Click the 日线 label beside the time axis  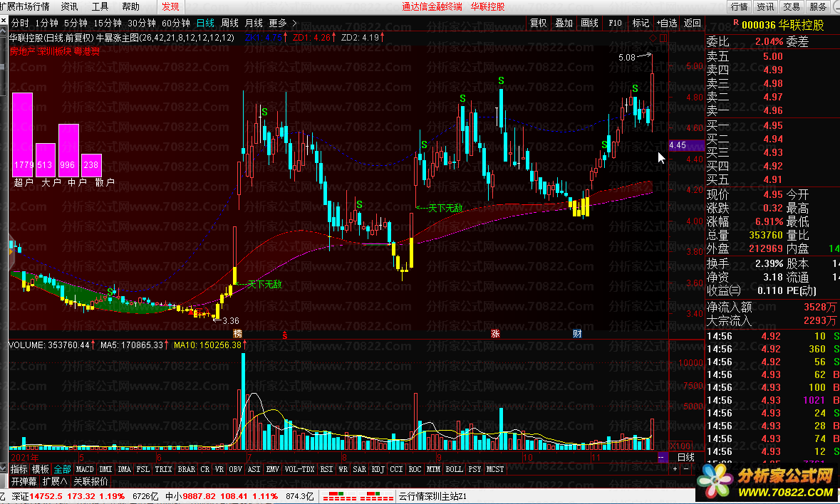pos(686,458)
